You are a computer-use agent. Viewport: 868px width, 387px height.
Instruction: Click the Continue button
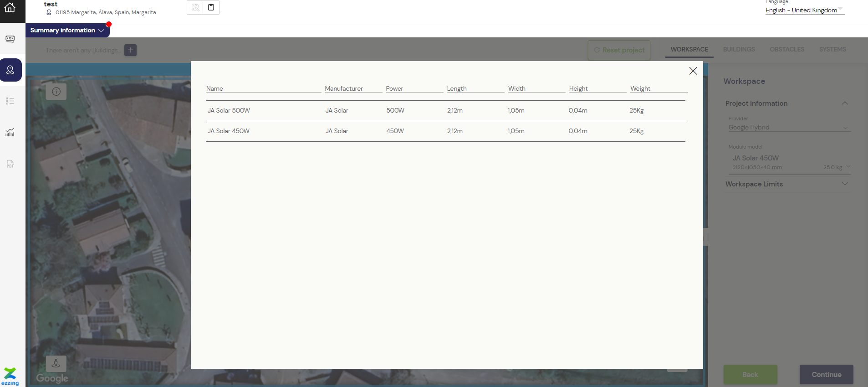pos(827,375)
